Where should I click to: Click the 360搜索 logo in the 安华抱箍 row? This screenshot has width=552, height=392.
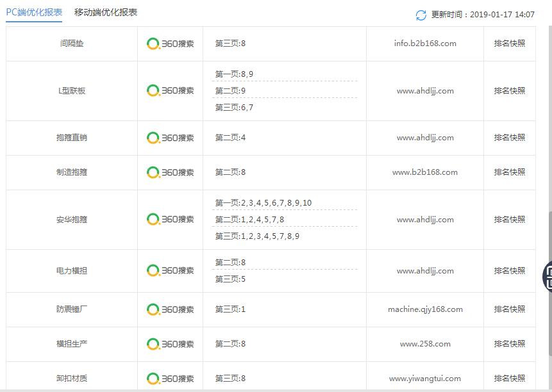(170, 220)
